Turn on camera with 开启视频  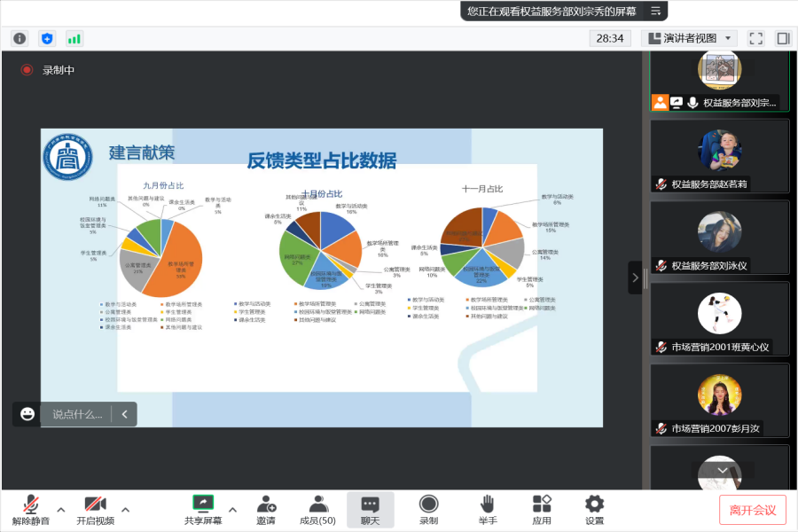95,510
